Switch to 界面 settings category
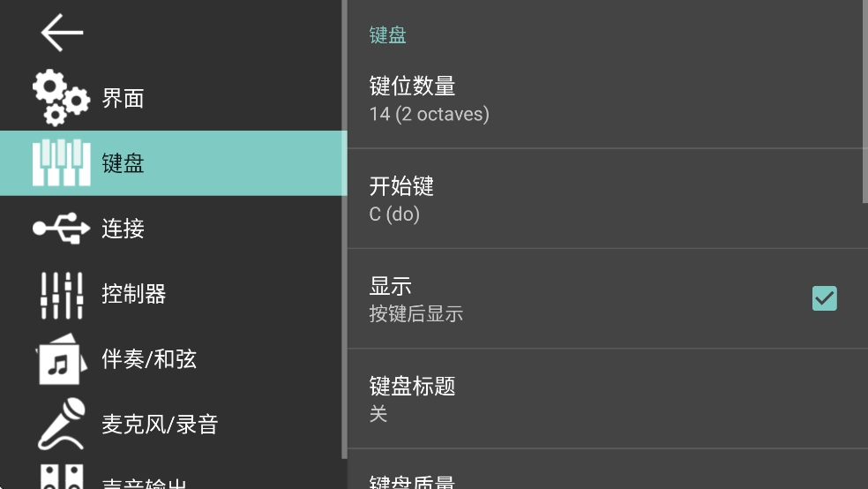This screenshot has width=868, height=489. pyautogui.click(x=123, y=99)
